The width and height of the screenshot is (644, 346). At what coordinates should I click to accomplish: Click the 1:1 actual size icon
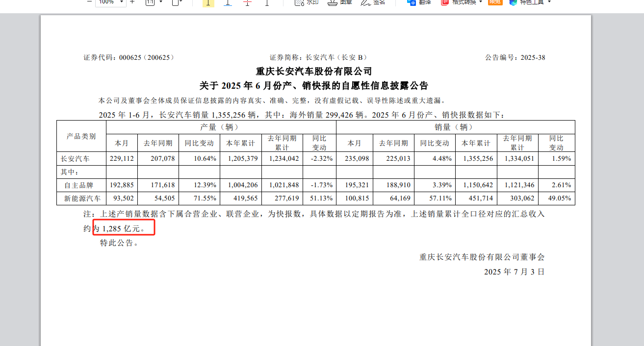150,2
